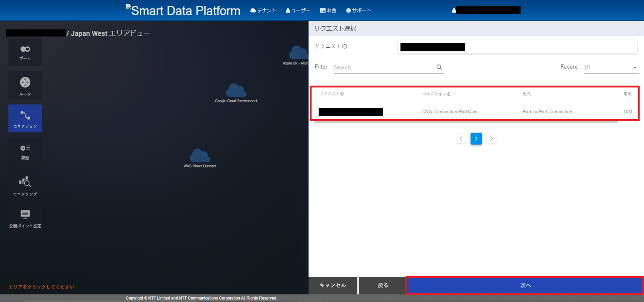Select the CNW-Connection-PortXaas request row
The height and width of the screenshot is (302, 644).
click(x=450, y=112)
